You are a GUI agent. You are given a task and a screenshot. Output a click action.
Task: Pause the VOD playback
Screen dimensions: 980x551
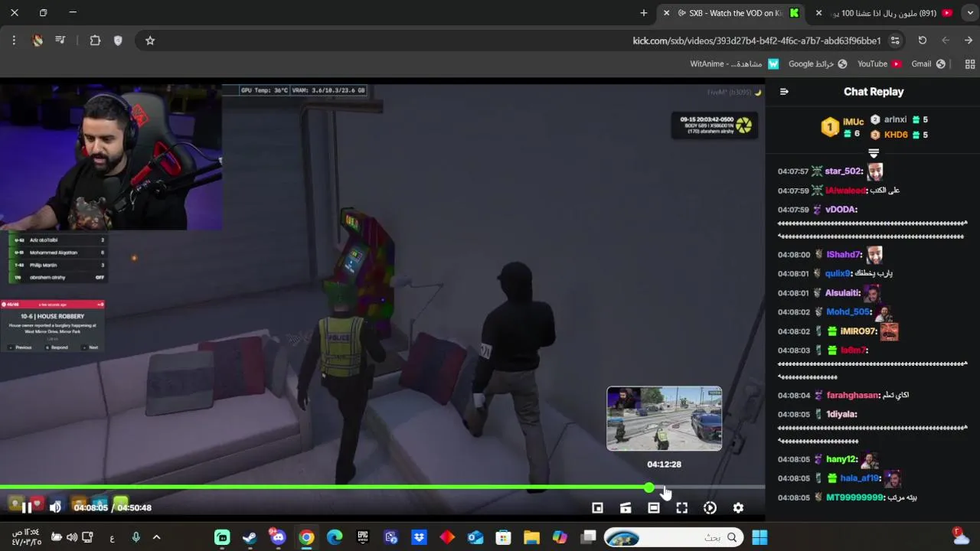click(x=27, y=507)
